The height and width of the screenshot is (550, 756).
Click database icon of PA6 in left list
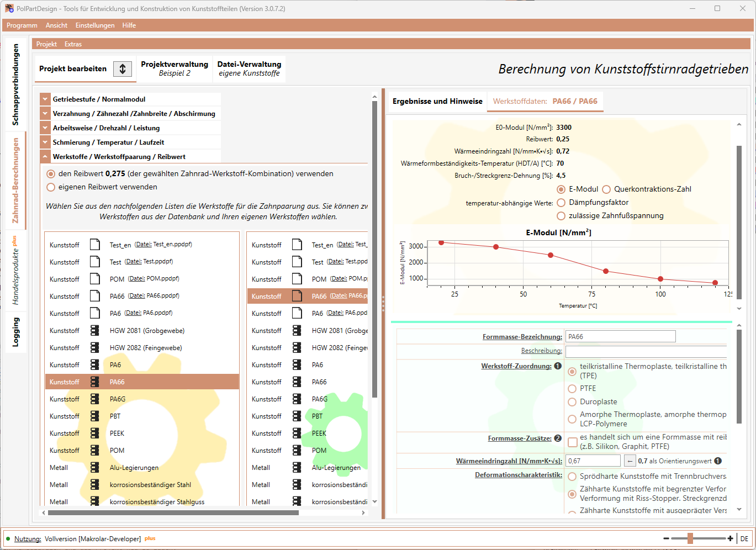click(95, 364)
